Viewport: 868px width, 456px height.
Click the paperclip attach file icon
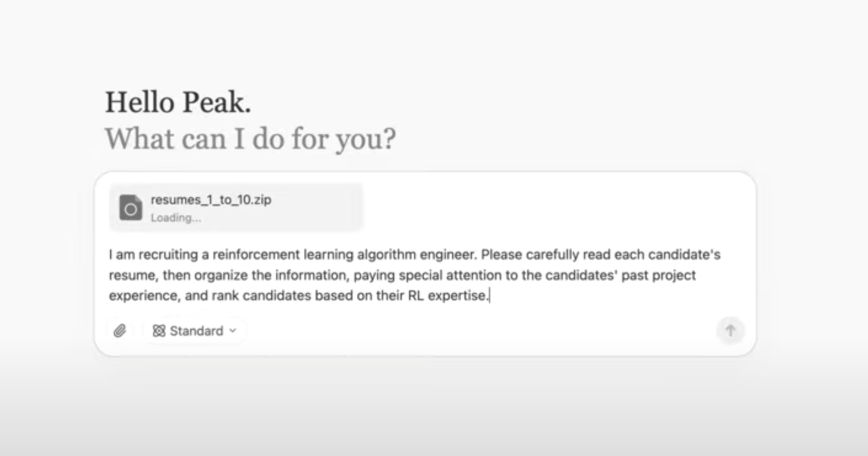pyautogui.click(x=119, y=331)
